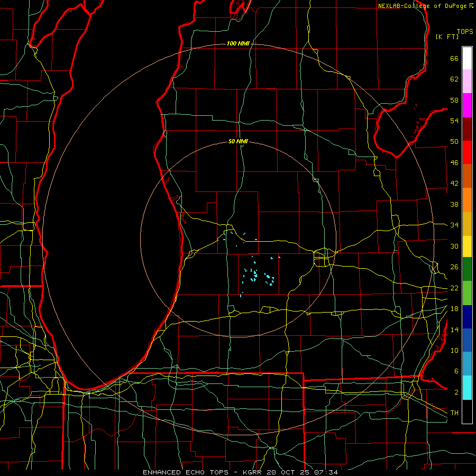Click the 66 legend value label
Viewport: 476px width, 476px height.
(454, 58)
